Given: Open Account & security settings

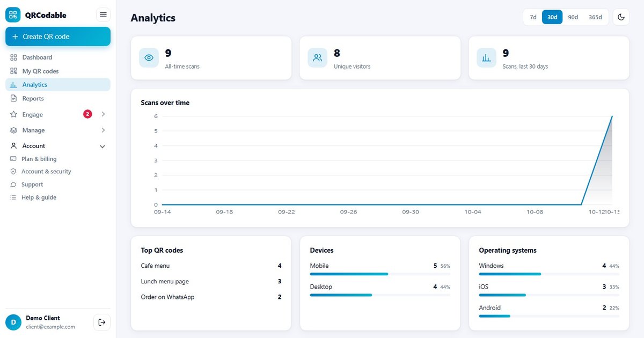Looking at the screenshot, I should pos(58,172).
